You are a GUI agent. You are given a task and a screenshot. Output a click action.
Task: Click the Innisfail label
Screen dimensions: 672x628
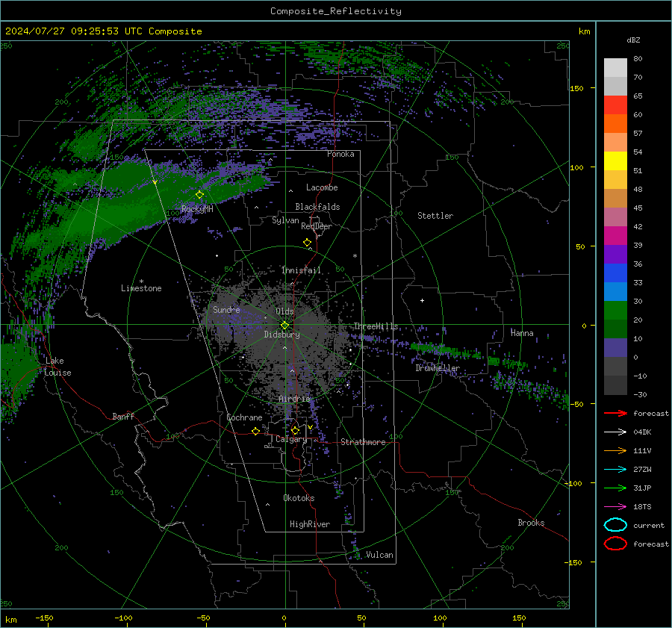pos(301,270)
